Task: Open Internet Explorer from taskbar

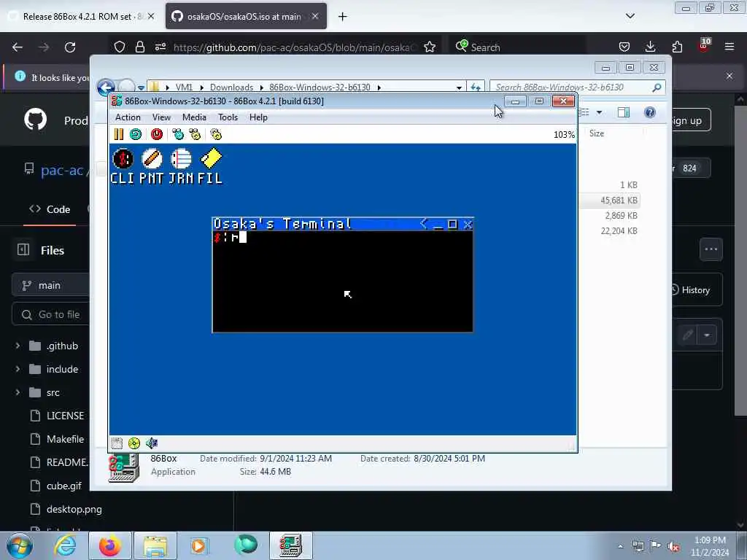Action: click(65, 545)
